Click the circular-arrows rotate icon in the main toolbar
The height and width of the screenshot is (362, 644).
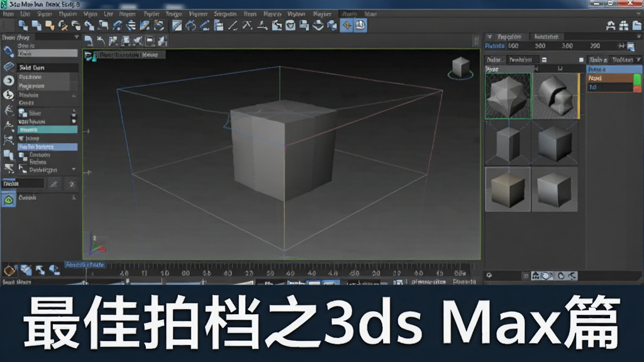[191, 25]
